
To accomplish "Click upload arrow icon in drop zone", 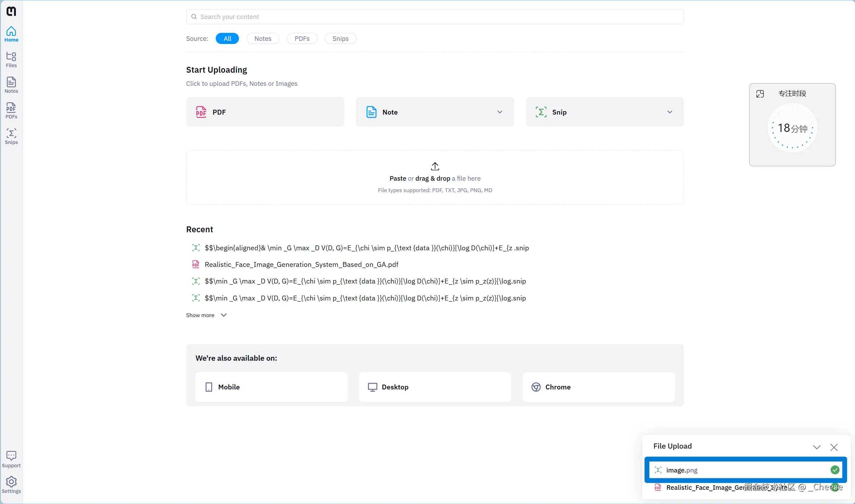I will (435, 166).
